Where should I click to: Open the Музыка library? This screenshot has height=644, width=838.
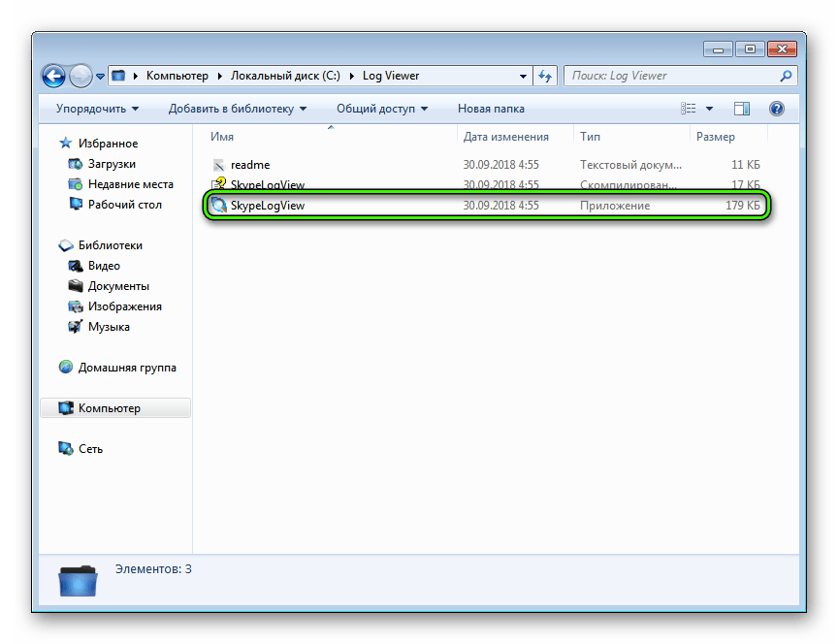tap(109, 327)
